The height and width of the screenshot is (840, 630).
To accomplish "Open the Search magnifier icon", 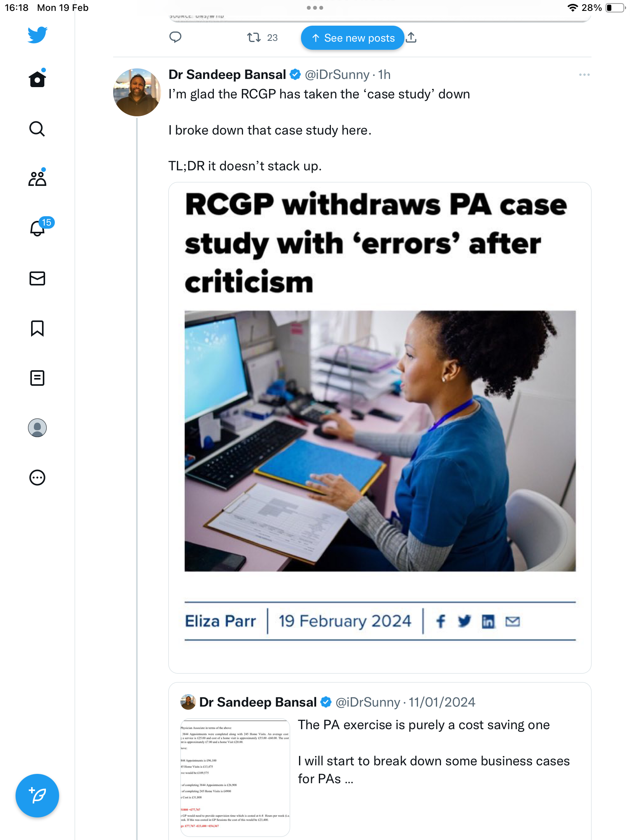I will pos(37,129).
